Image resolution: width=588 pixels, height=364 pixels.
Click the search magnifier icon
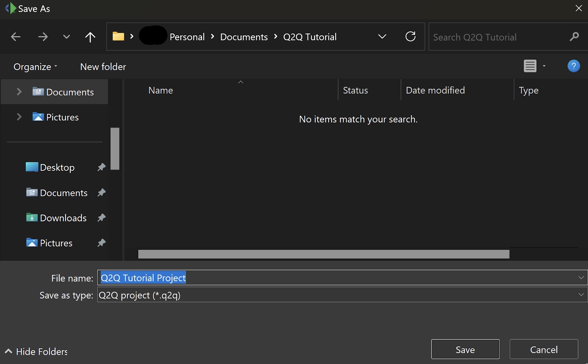(x=574, y=37)
